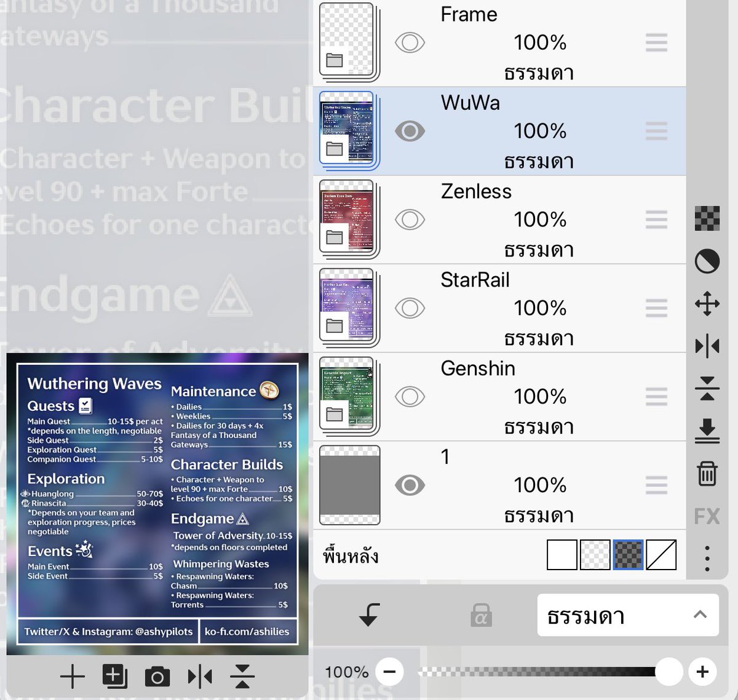Choose the diagonal-slash no background option
The width and height of the screenshot is (738, 700).
click(662, 555)
